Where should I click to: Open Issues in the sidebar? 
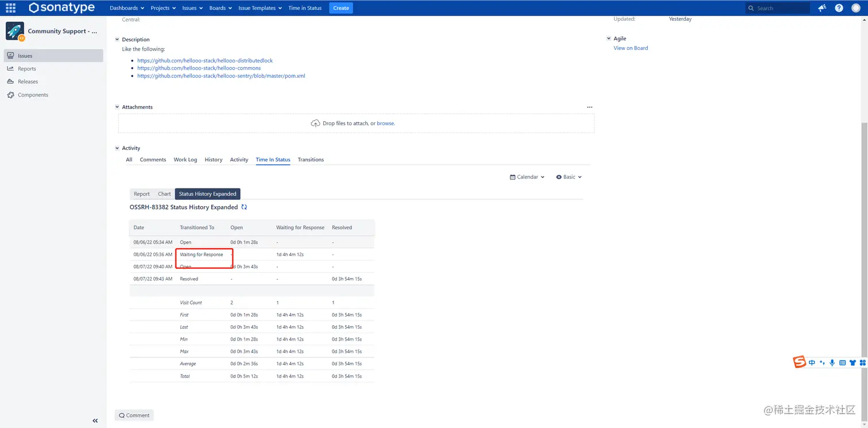[53, 56]
